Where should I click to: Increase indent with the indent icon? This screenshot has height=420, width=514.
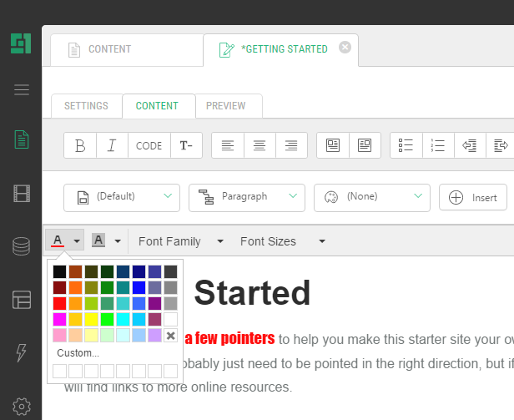[x=501, y=145]
